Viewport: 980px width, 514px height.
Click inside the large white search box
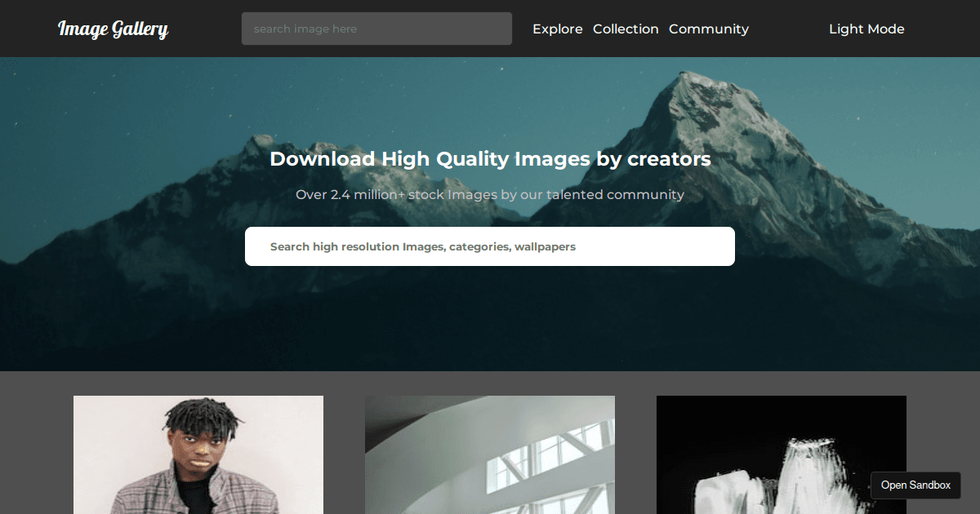pyautogui.click(x=490, y=246)
